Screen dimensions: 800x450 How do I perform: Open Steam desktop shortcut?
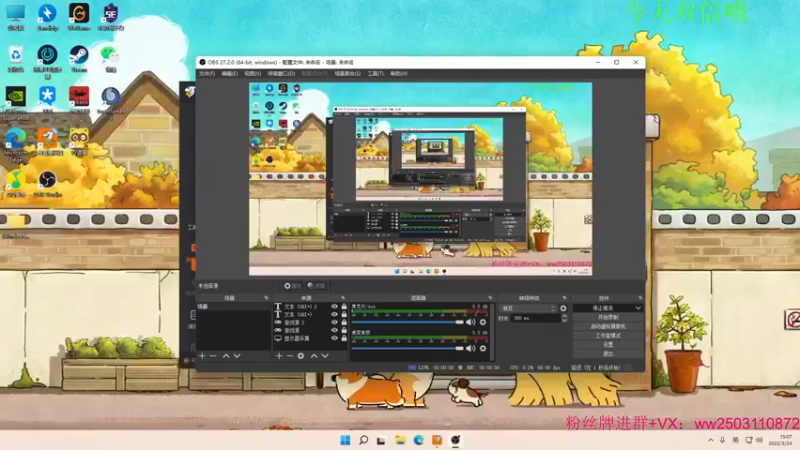(x=79, y=59)
